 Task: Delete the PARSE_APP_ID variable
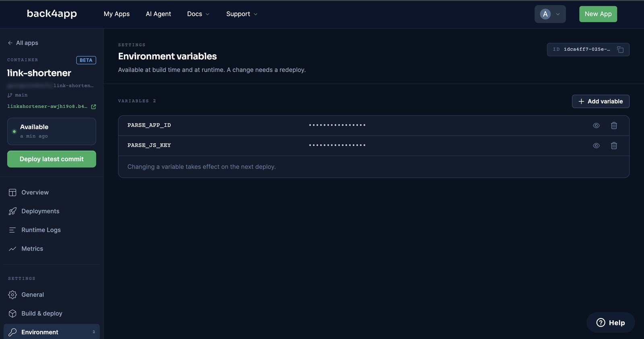coord(614,125)
